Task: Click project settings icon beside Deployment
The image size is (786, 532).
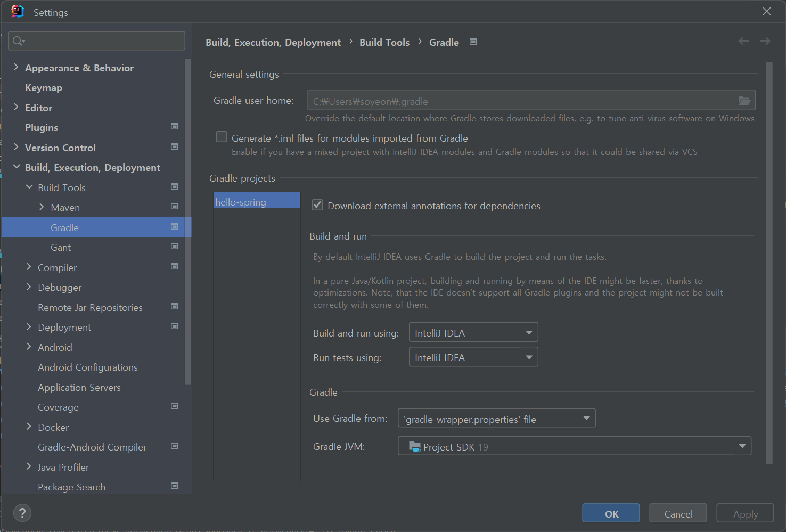Action: click(x=174, y=326)
